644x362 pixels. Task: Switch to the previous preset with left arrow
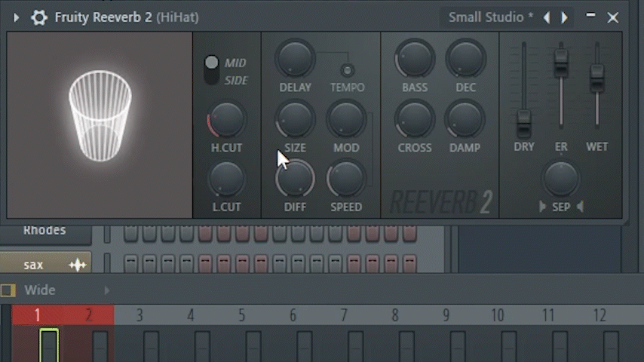(x=547, y=17)
